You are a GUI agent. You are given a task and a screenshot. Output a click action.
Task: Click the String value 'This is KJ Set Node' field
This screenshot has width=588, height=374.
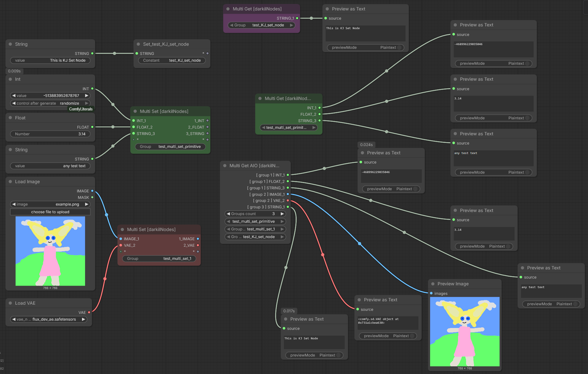click(x=50, y=60)
